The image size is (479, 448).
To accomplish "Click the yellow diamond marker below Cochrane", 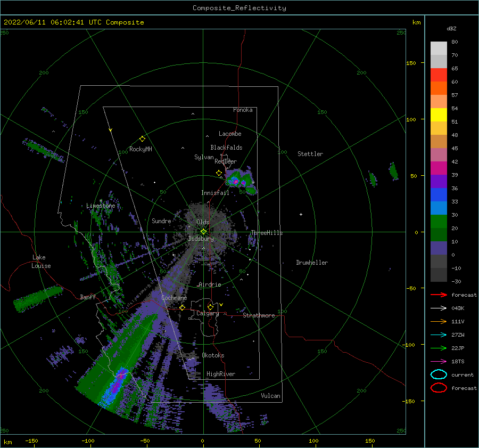I will point(183,308).
